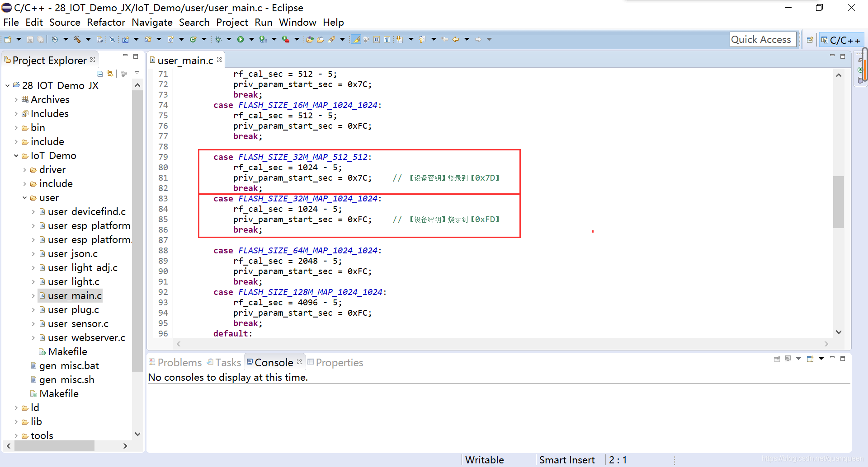The image size is (868, 467).
Task: Collapse the user folder
Action: point(25,197)
